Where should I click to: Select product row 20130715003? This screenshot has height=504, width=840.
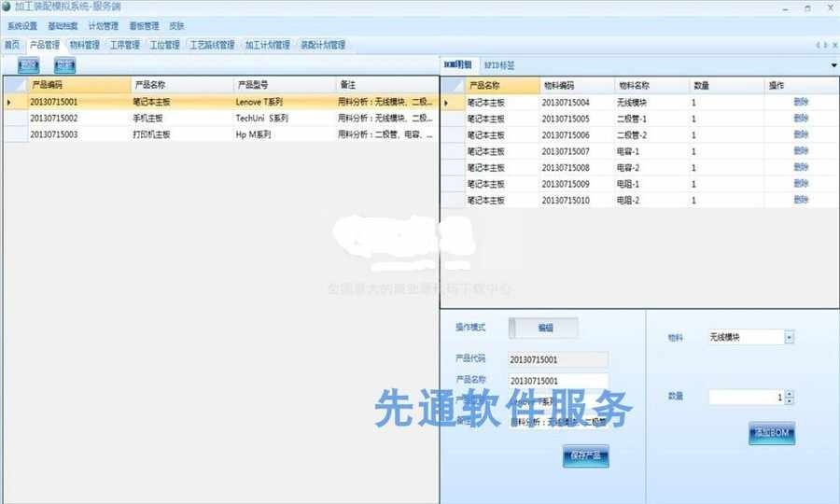(220, 134)
